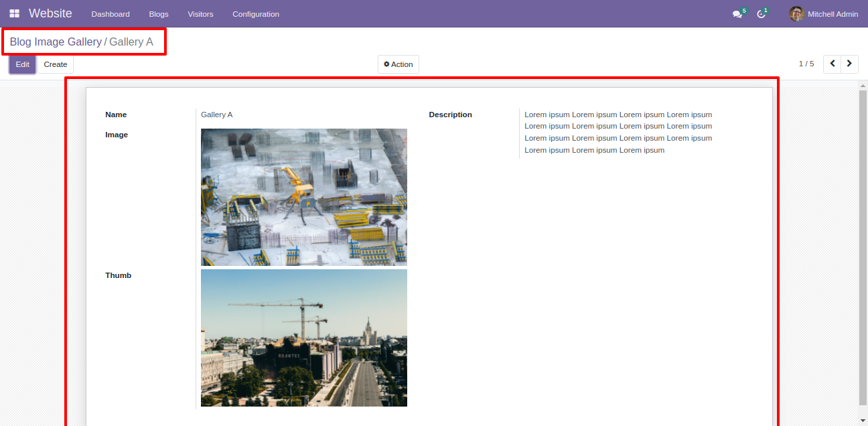The width and height of the screenshot is (868, 426).
Task: Open the Dashboard menu
Action: coord(111,14)
